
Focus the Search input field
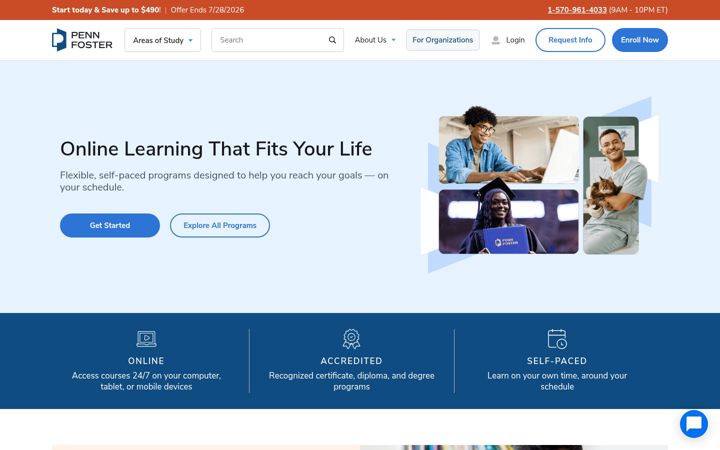click(277, 40)
